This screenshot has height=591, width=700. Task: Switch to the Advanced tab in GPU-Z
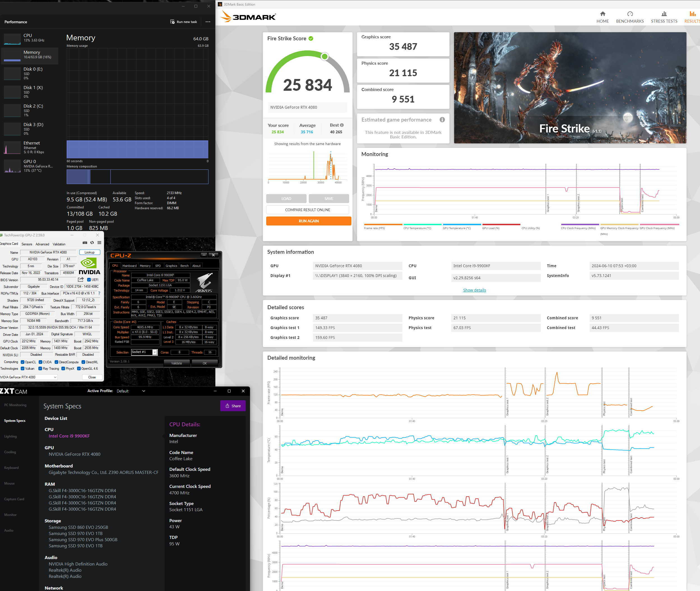pyautogui.click(x=42, y=244)
